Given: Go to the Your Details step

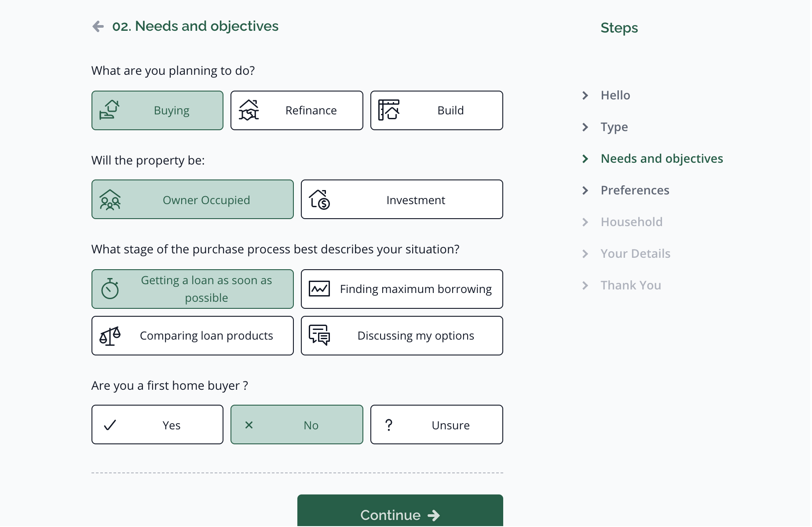Looking at the screenshot, I should pos(636,254).
